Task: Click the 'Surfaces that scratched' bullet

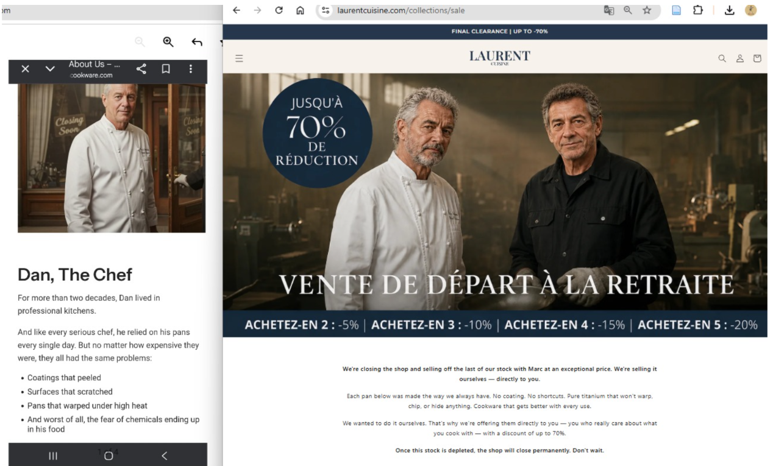Action: [x=70, y=392]
